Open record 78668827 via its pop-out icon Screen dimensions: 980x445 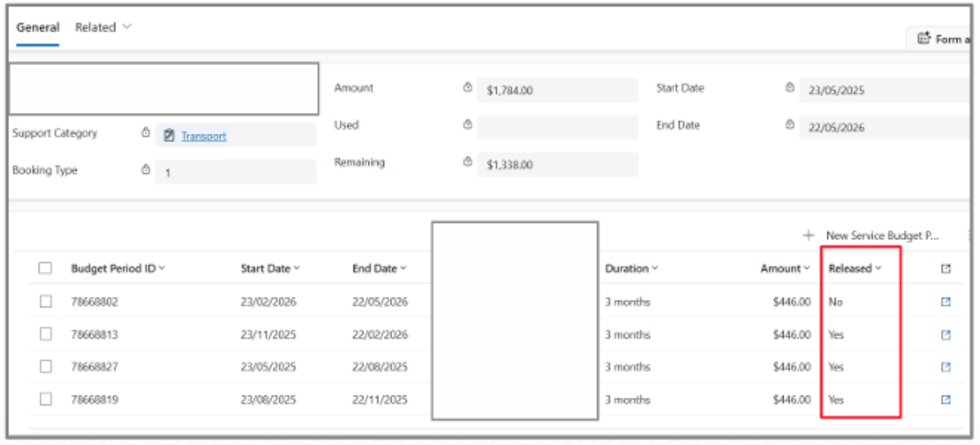click(x=945, y=367)
